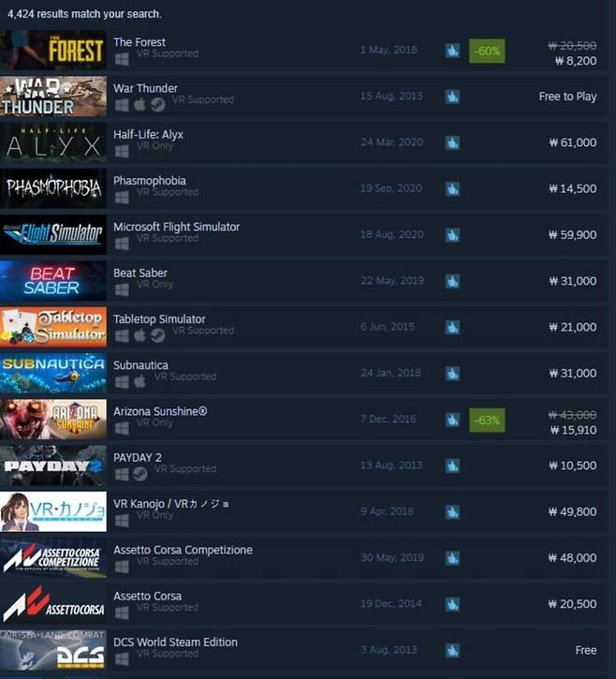The image size is (616, 679).
Task: Click the review icon for Phasmophobia
Action: coord(452,189)
